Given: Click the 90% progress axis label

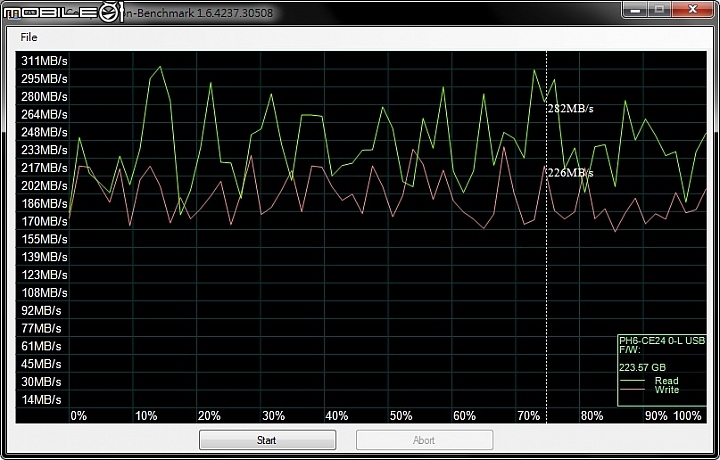Looking at the screenshot, I should tap(656, 416).
